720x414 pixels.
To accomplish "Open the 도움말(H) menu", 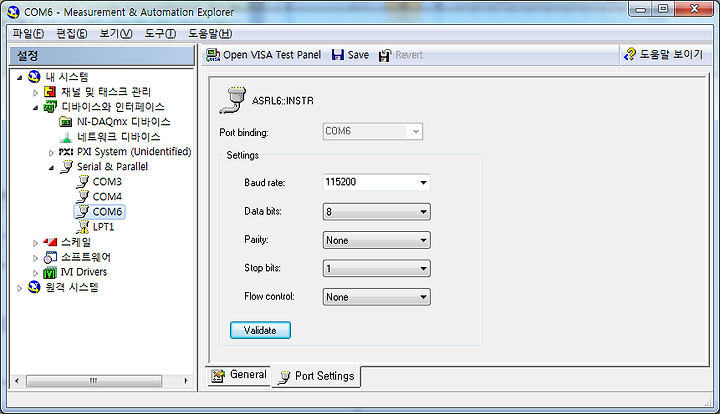I will [x=210, y=34].
